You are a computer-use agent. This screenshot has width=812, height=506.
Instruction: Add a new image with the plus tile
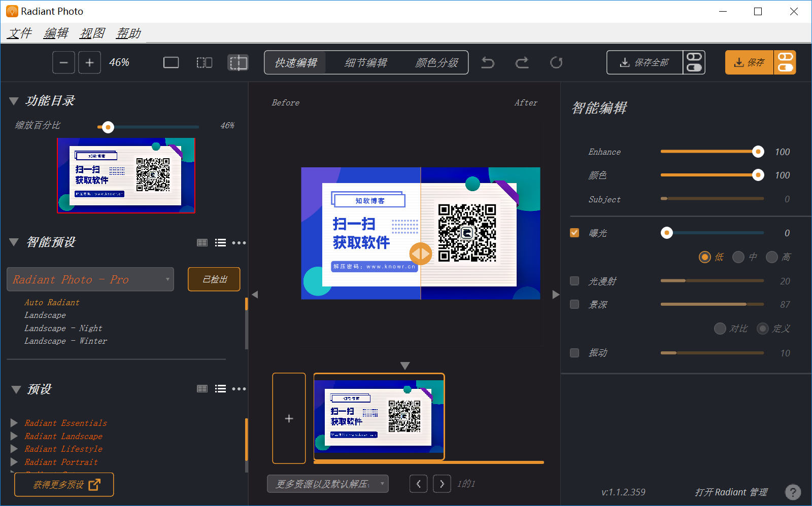tap(289, 418)
